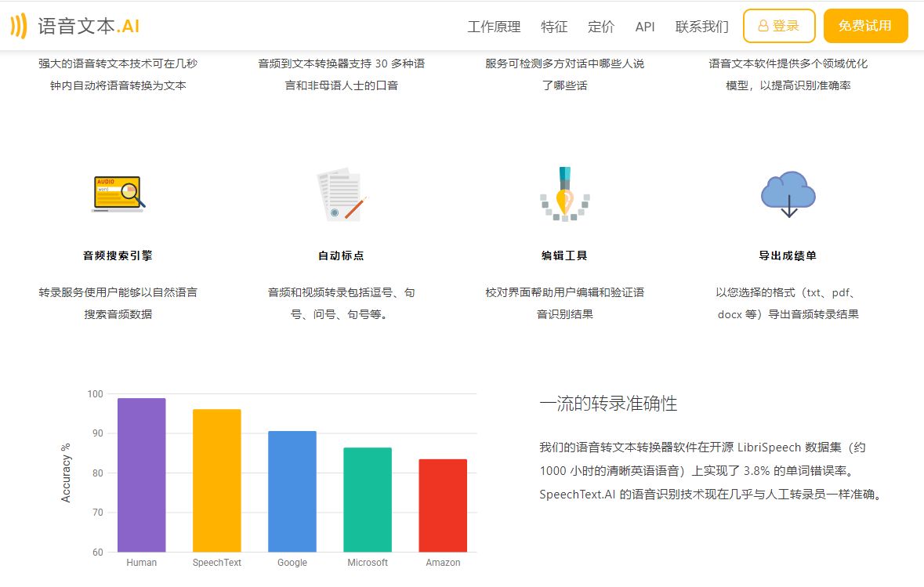The height and width of the screenshot is (587, 924).
Task: Click the Amazon axis label
Action: [x=443, y=562]
